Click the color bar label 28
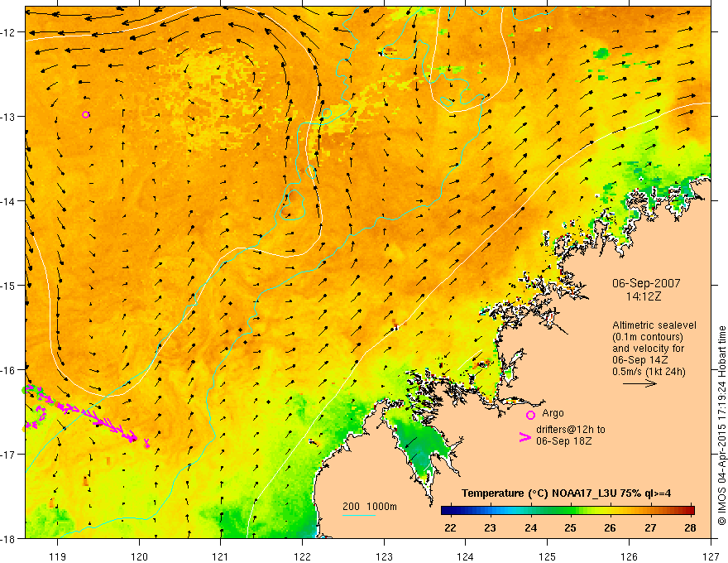 pos(691,527)
